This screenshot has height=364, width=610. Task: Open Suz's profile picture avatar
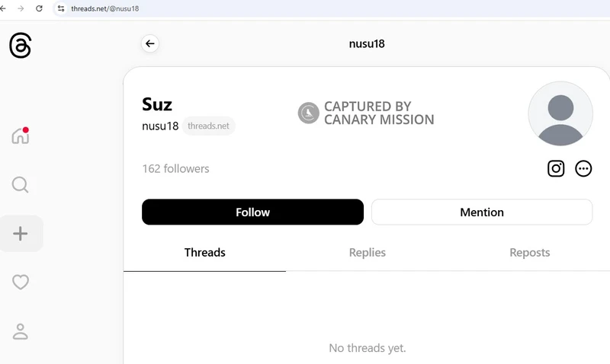tap(560, 113)
